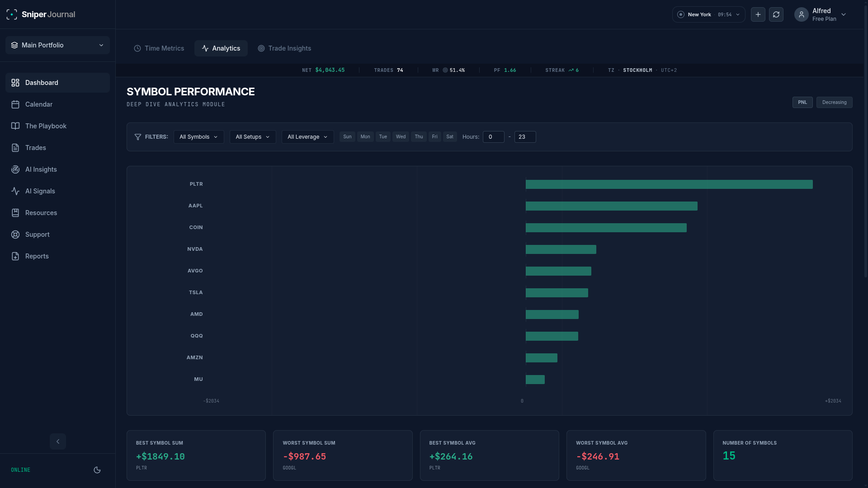Open AI Signals page

(58, 191)
